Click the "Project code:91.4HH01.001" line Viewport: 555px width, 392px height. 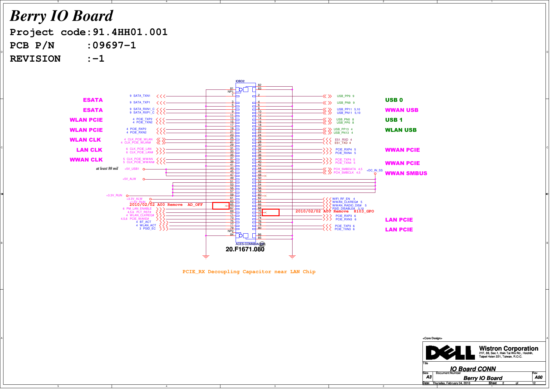pyautogui.click(x=89, y=32)
